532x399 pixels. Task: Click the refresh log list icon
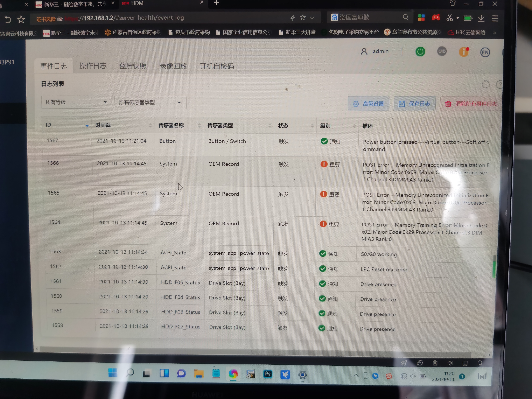pos(485,84)
